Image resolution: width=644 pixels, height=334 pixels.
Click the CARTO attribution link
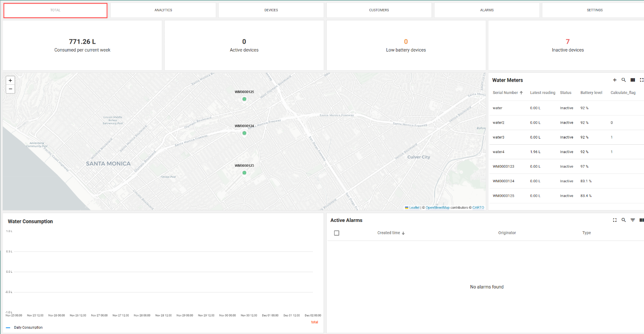pyautogui.click(x=478, y=207)
